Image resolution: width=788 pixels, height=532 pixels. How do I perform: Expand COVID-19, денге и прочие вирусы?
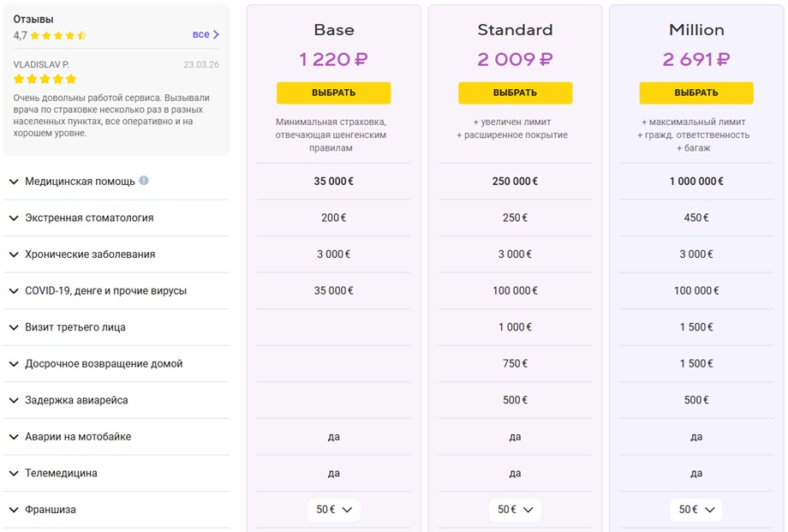click(x=116, y=290)
